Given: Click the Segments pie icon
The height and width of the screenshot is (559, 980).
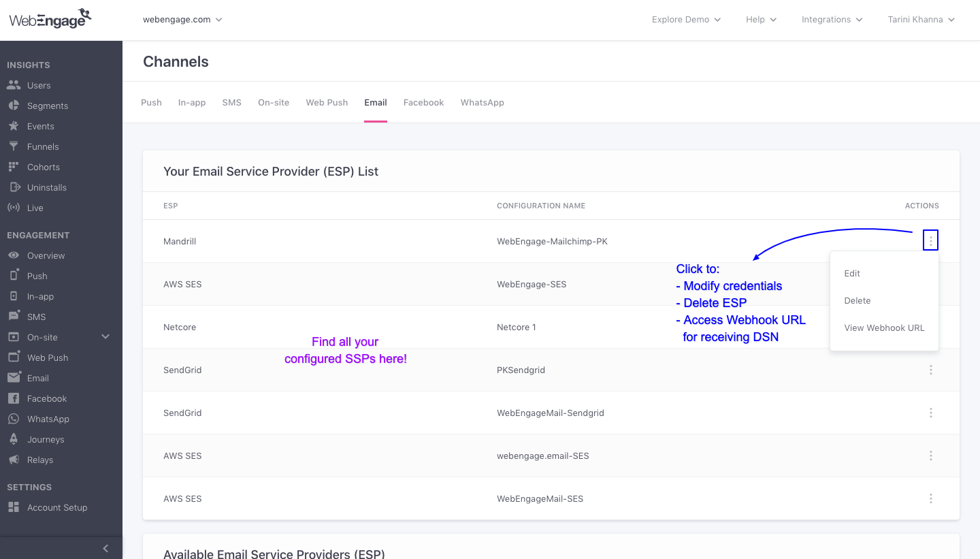Looking at the screenshot, I should point(14,106).
